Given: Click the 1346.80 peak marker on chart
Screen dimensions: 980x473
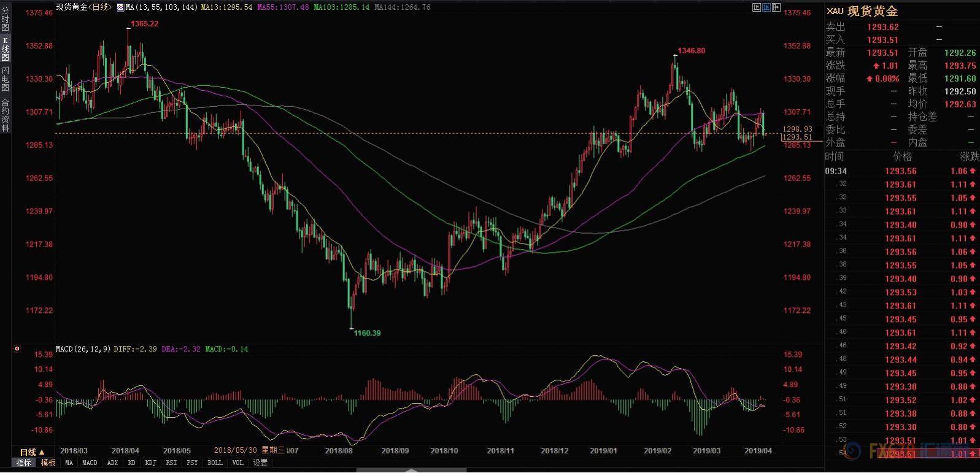Looking at the screenshot, I should point(691,51).
